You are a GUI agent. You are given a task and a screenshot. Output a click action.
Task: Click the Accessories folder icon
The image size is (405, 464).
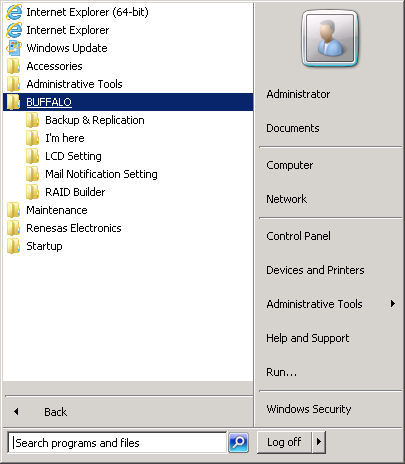coord(14,66)
